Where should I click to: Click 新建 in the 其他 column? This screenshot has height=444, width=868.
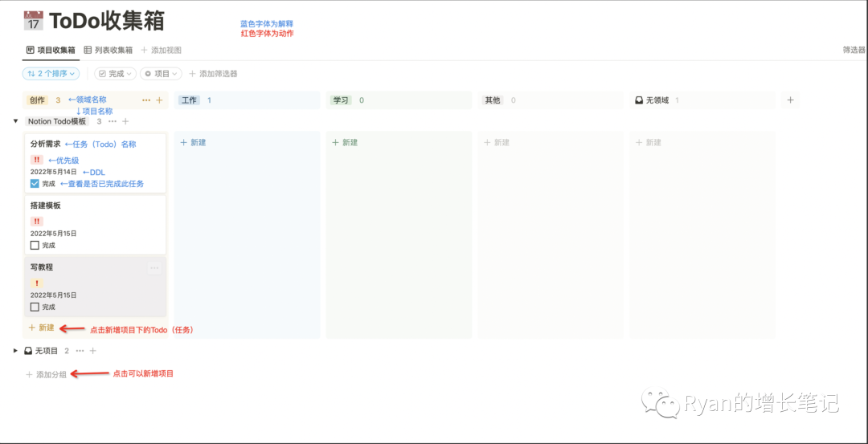497,142
